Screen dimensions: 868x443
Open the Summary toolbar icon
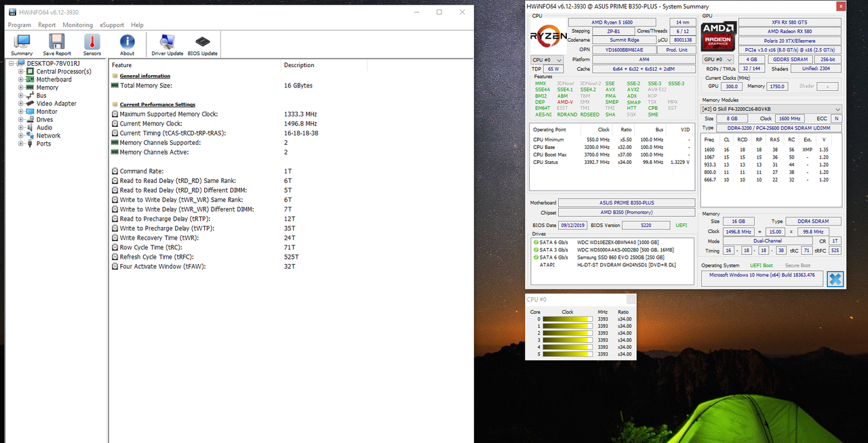click(22, 45)
